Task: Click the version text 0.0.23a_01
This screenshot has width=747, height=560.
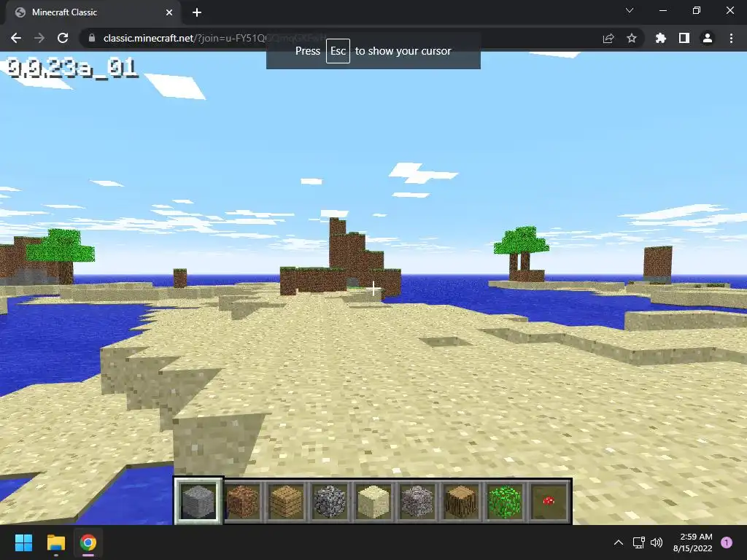Action: tap(72, 69)
